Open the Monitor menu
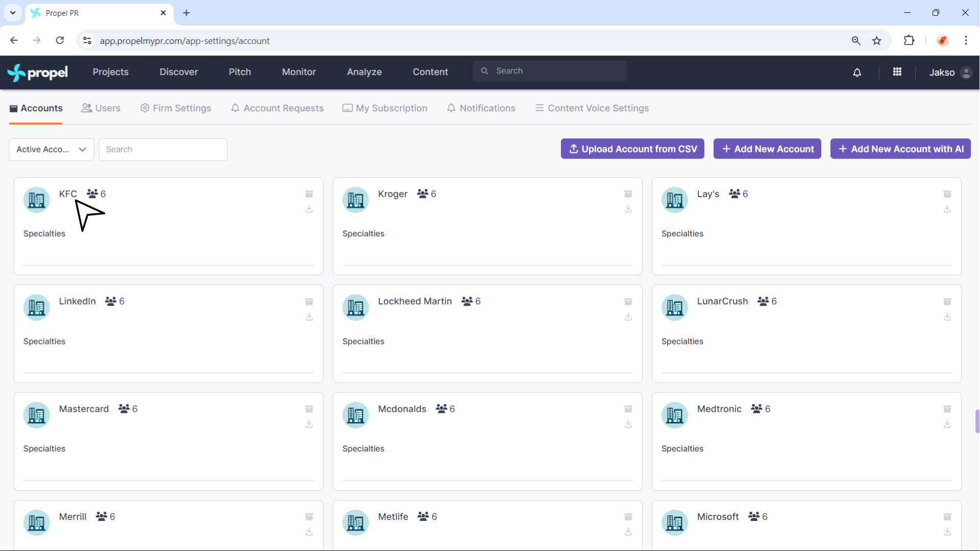The image size is (980, 551). (x=299, y=72)
